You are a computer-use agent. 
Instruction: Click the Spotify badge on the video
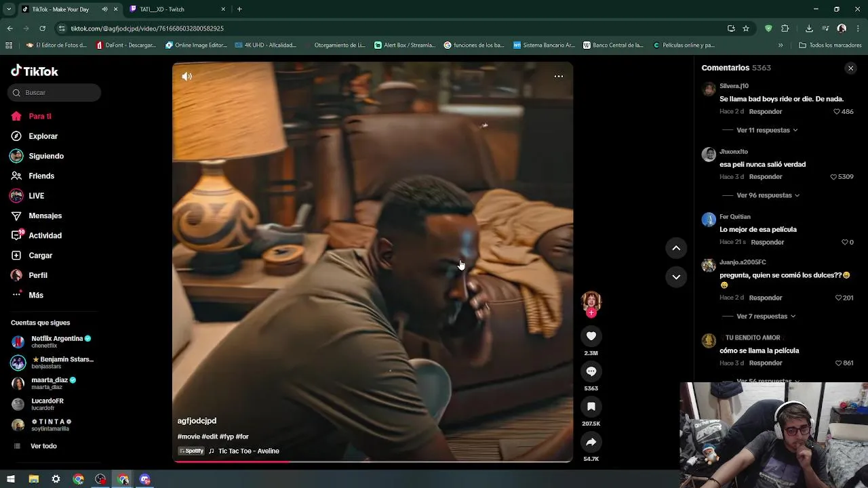click(x=191, y=451)
